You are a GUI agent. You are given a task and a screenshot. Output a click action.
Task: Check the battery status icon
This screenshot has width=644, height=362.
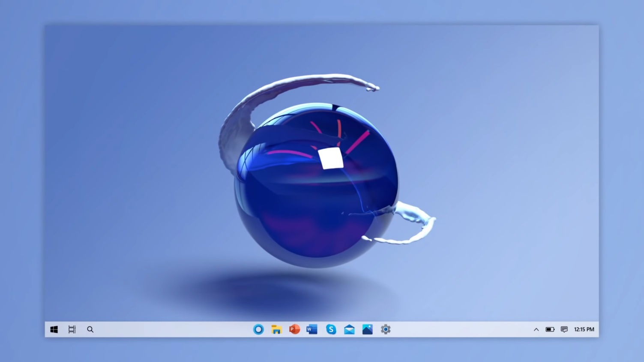(550, 329)
